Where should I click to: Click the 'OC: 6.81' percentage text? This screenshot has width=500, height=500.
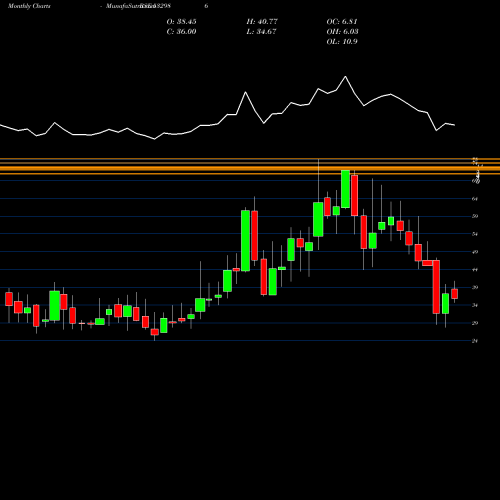[x=342, y=22]
